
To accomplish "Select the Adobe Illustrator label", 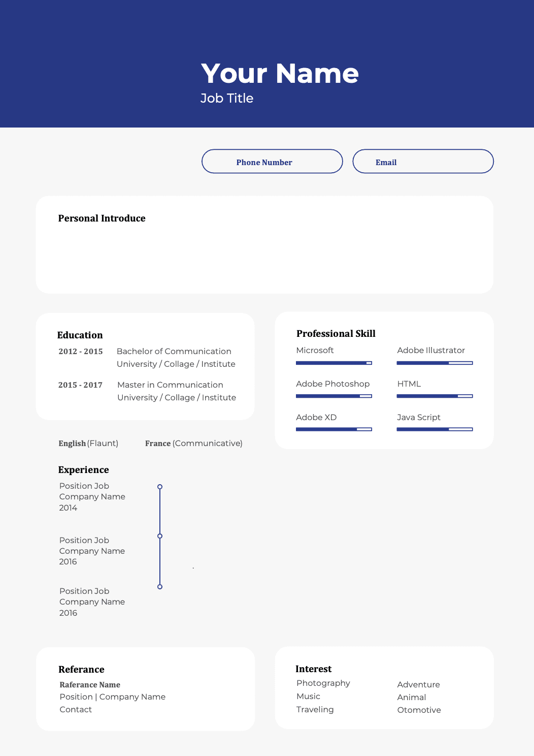I will coord(431,350).
